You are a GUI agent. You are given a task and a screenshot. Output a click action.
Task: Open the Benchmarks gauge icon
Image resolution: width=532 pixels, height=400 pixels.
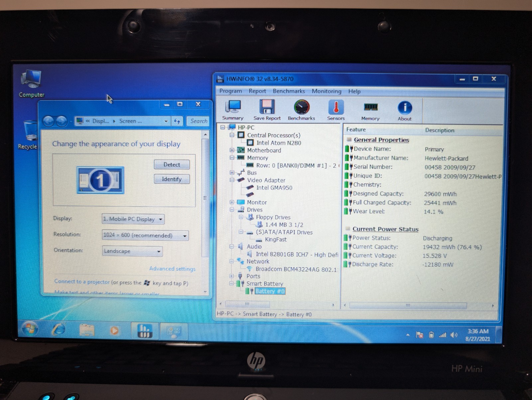click(x=302, y=110)
